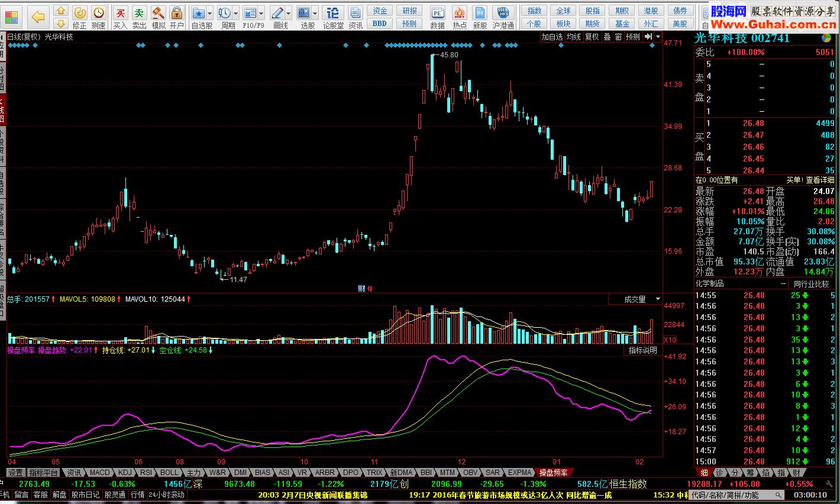Switch to the MACD indicator tab
The height and width of the screenshot is (504, 840).
point(100,473)
